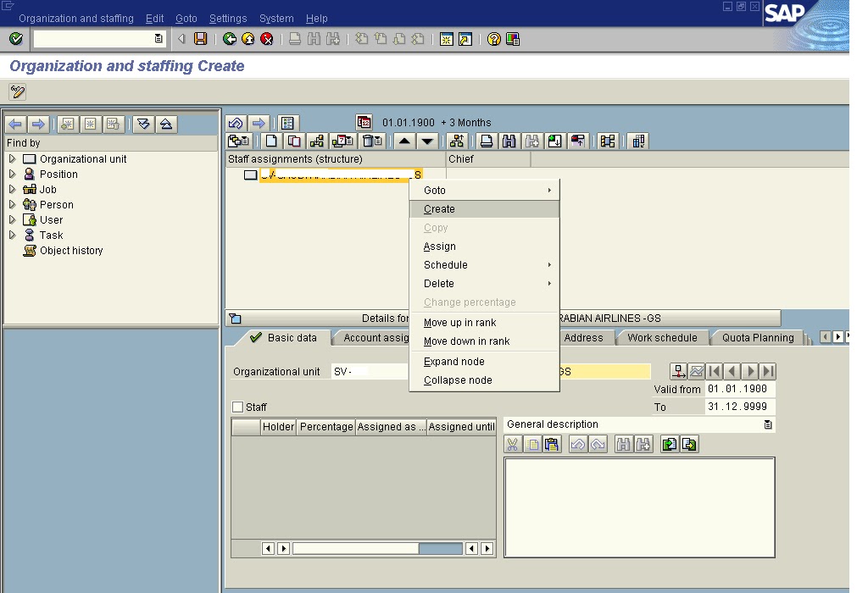Enable the Staff checkbox
This screenshot has height=593, width=868.
point(238,407)
